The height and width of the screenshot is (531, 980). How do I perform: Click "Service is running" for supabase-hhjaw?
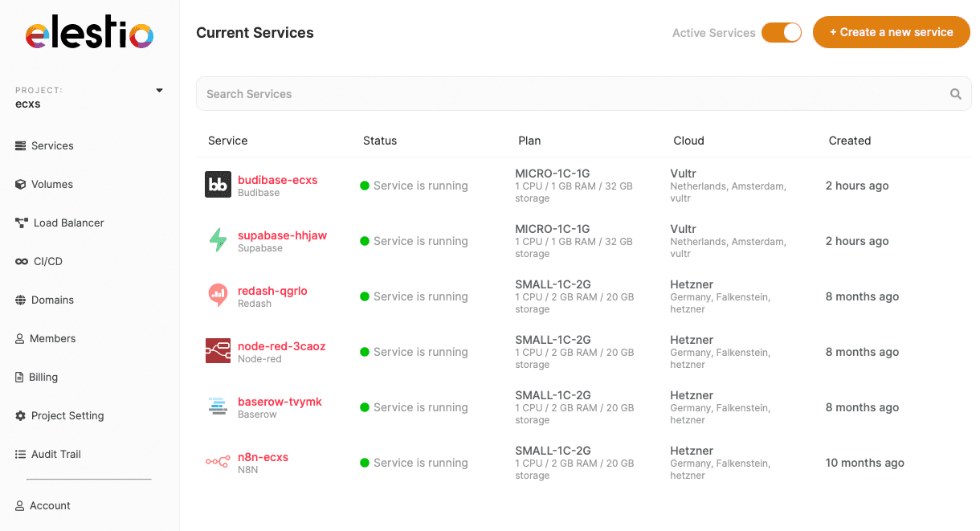coord(420,241)
